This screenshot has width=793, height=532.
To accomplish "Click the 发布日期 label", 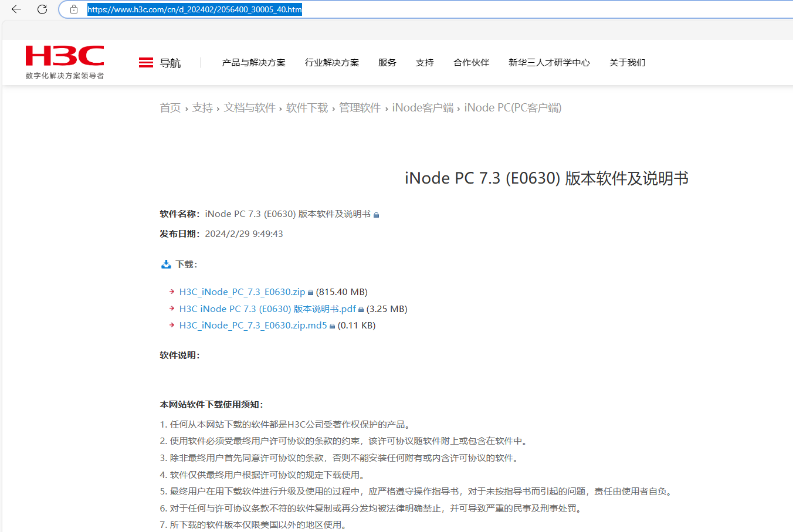I will click(x=179, y=234).
